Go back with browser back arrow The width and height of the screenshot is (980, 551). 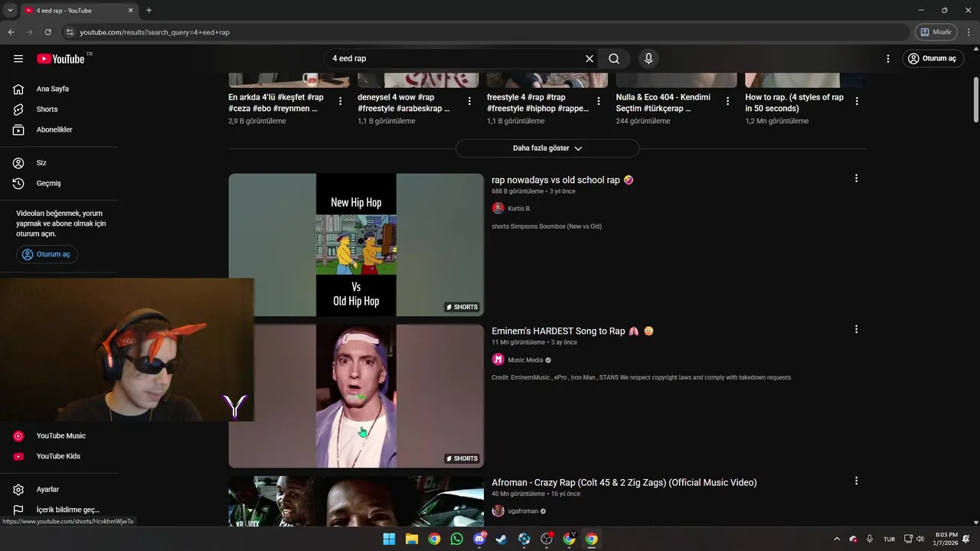tap(11, 32)
